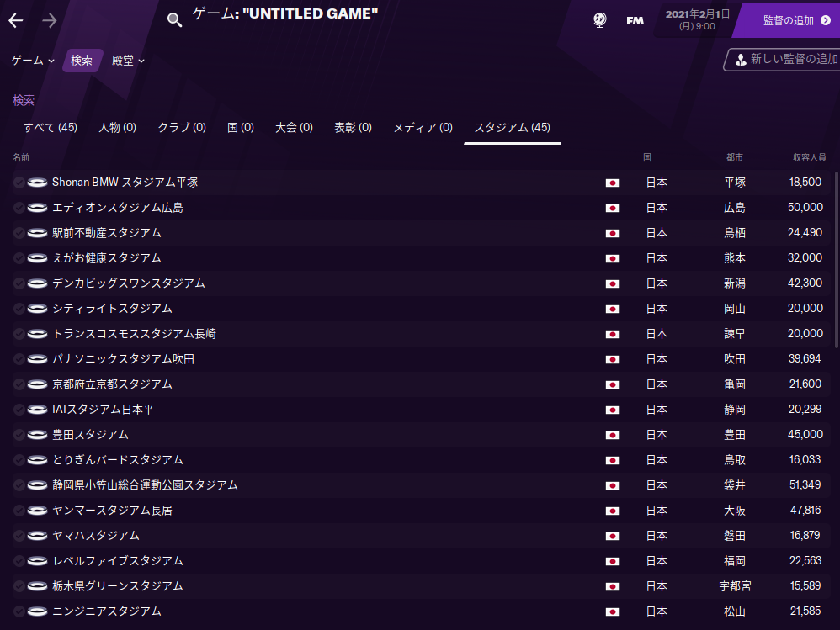Image resolution: width=840 pixels, height=630 pixels.
Task: Click stadium icon for 京都府立京都スタジアム
Action: pos(38,384)
